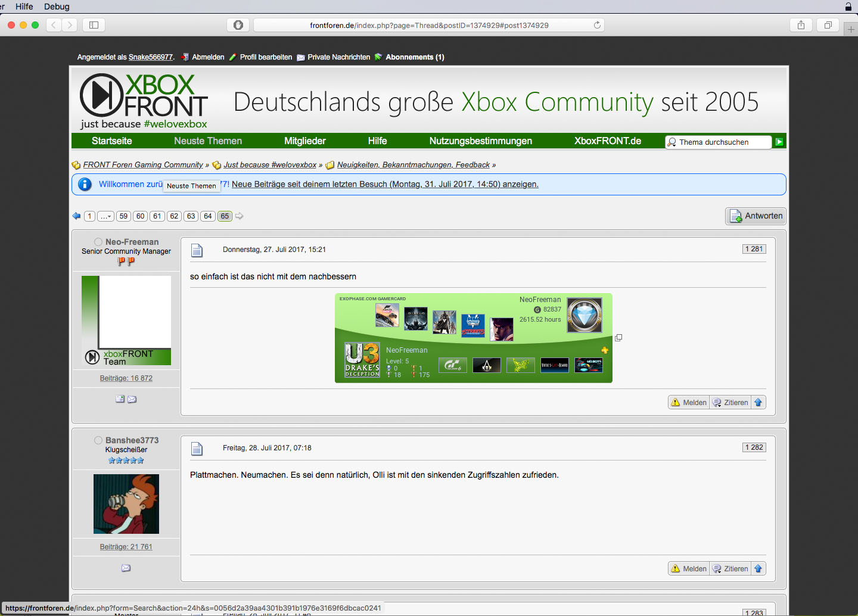The height and width of the screenshot is (616, 858).
Task: Click the scroll-to-top arrow on post 1 281
Action: pyautogui.click(x=758, y=403)
